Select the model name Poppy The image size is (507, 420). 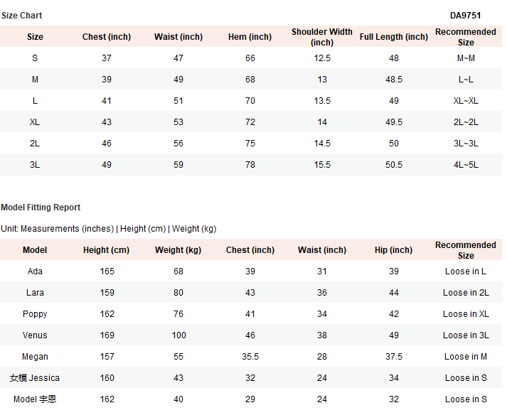pyautogui.click(x=35, y=314)
